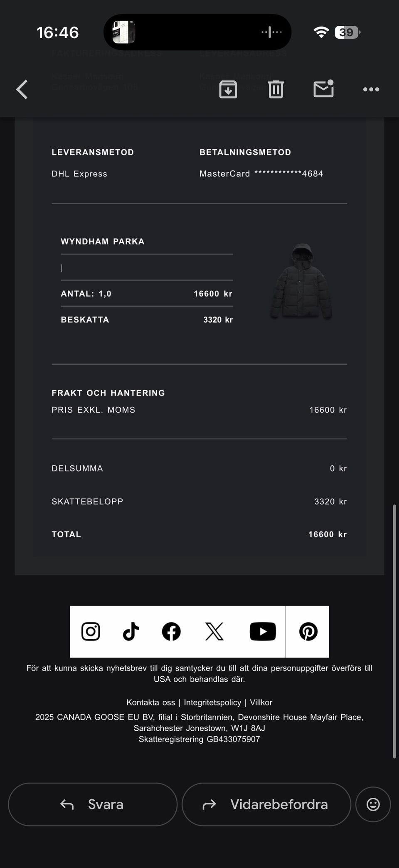Archive this email message

click(x=228, y=89)
